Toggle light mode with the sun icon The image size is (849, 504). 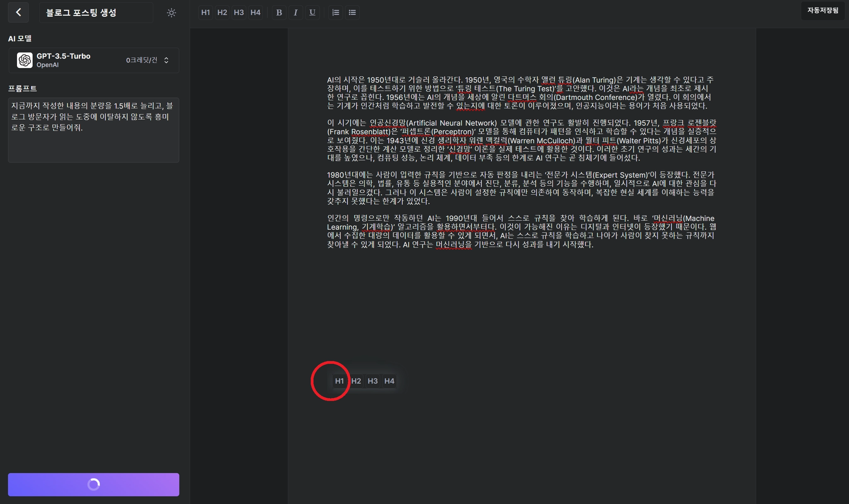pos(171,13)
